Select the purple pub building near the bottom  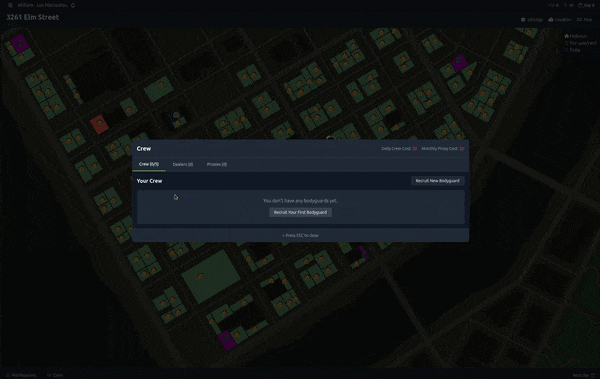coord(227,340)
